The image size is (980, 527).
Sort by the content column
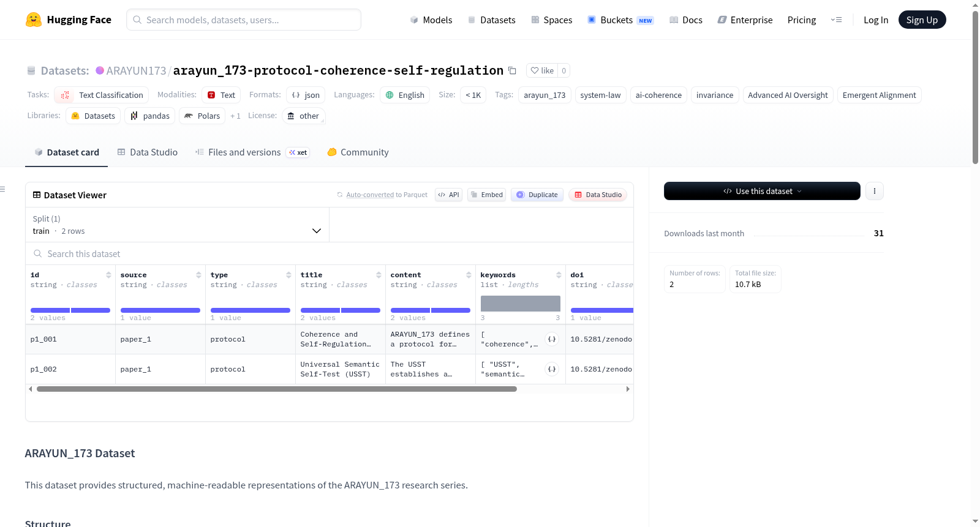tap(469, 275)
